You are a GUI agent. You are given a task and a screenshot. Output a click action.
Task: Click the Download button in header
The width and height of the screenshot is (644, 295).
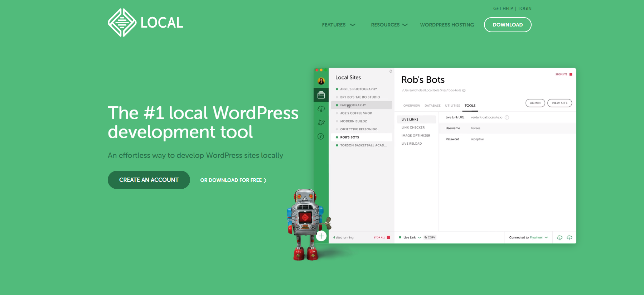pos(508,25)
